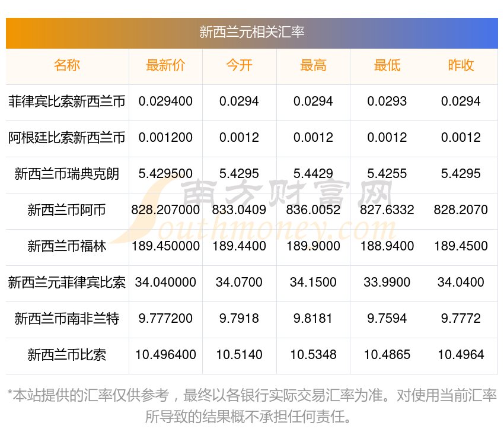Select the 189.9000 highest price cell

point(313,246)
